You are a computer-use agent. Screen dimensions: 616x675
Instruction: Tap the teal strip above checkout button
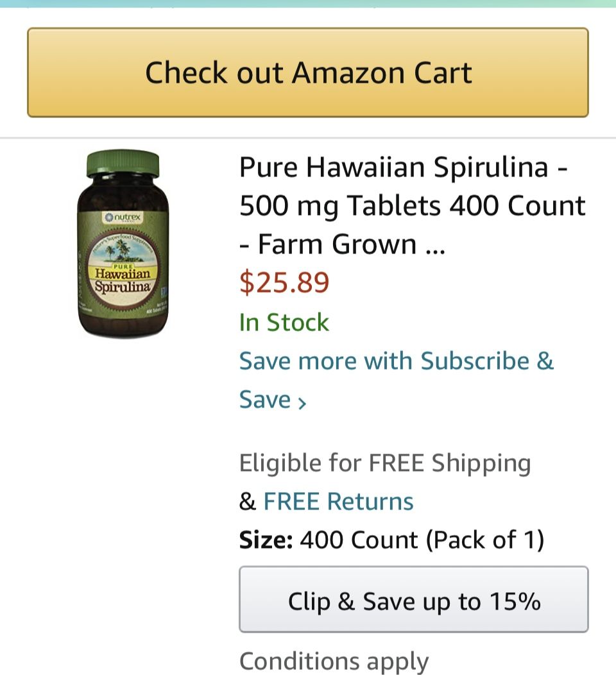(x=308, y=3)
